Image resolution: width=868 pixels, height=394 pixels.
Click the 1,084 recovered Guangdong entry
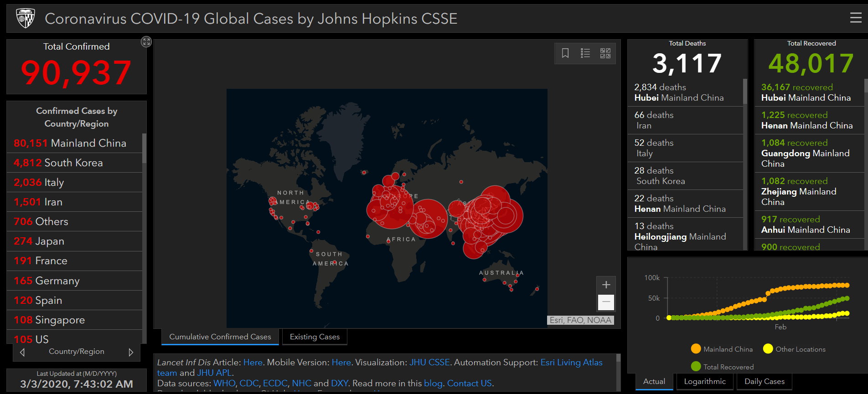(x=809, y=153)
